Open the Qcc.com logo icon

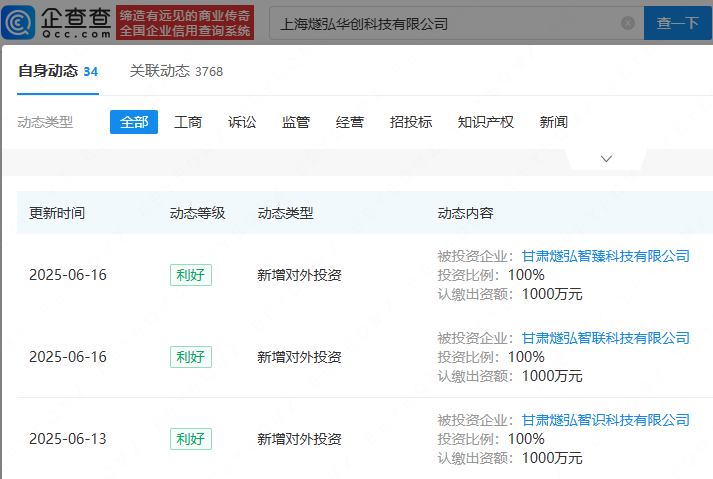coord(18,23)
